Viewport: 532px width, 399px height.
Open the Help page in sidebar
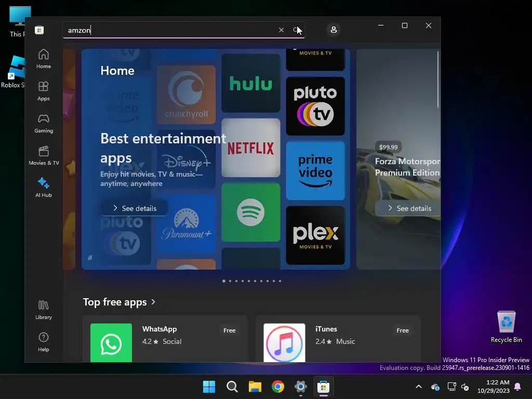[44, 342]
